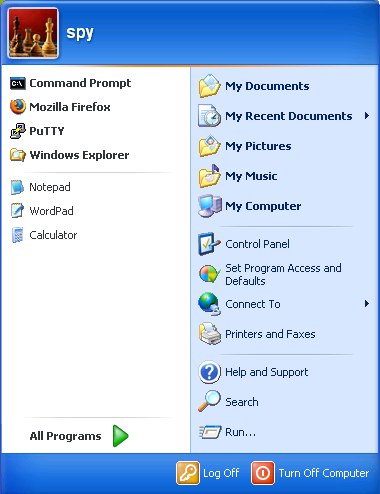Image resolution: width=380 pixels, height=494 pixels.
Task: Select the Search label
Action: pos(242,402)
